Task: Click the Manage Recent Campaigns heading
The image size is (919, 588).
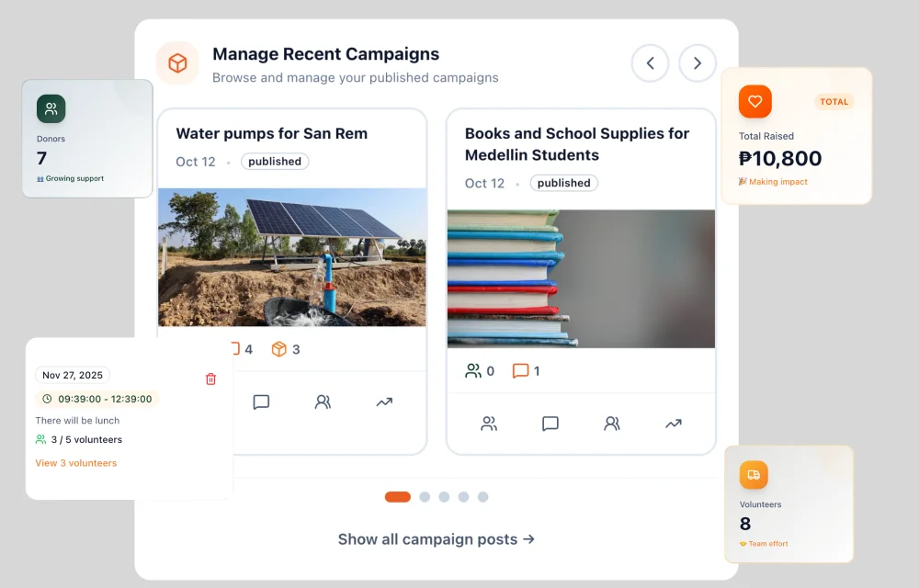Action: (x=326, y=54)
